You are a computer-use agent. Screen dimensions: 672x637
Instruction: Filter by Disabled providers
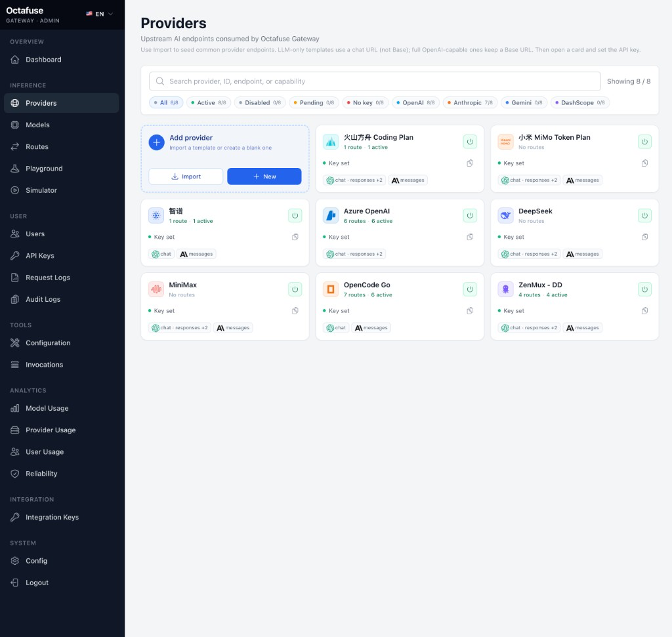(260, 103)
